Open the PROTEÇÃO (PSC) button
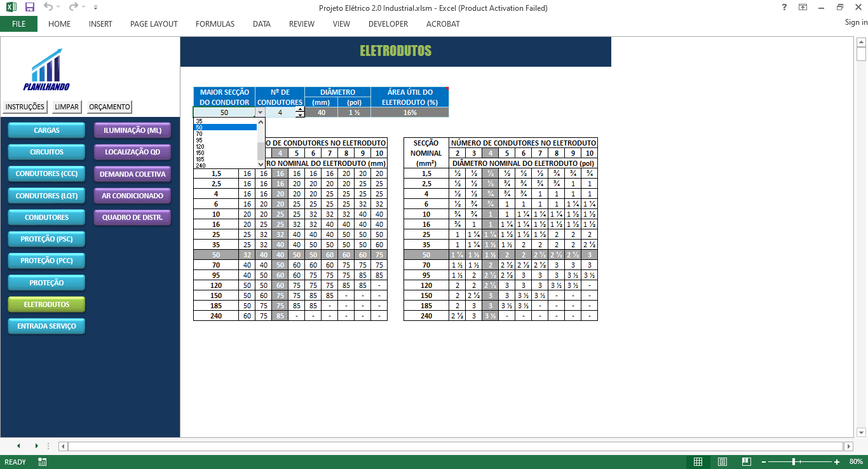 pyautogui.click(x=46, y=240)
